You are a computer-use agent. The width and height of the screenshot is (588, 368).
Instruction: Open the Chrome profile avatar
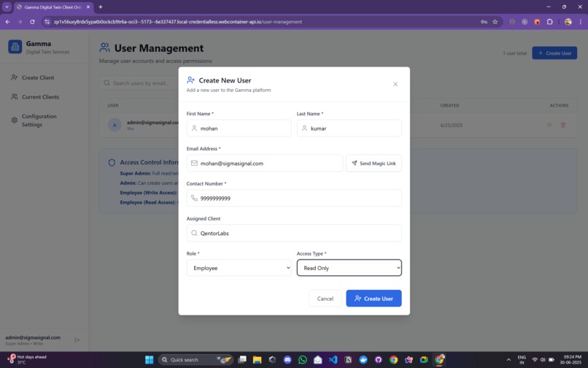[568, 22]
